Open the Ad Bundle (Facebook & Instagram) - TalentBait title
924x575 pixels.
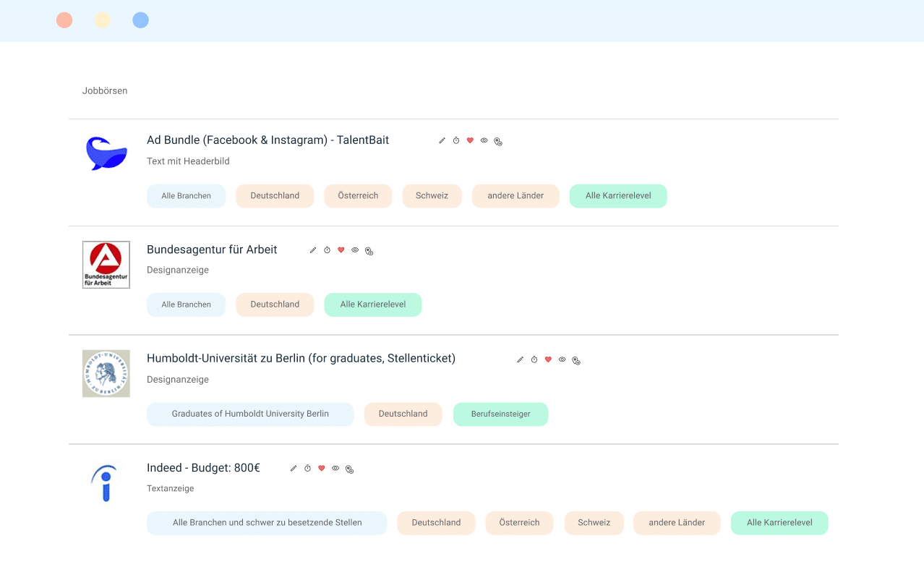tap(268, 140)
